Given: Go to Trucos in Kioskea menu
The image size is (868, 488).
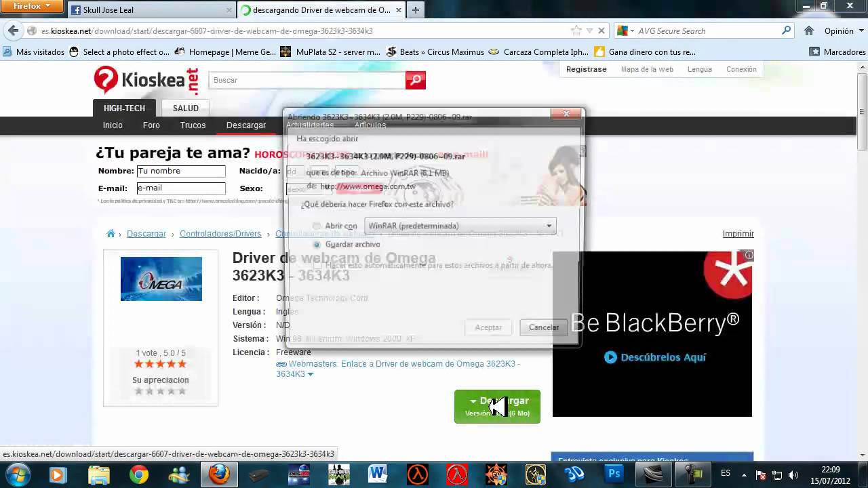Looking at the screenshot, I should click(x=193, y=125).
